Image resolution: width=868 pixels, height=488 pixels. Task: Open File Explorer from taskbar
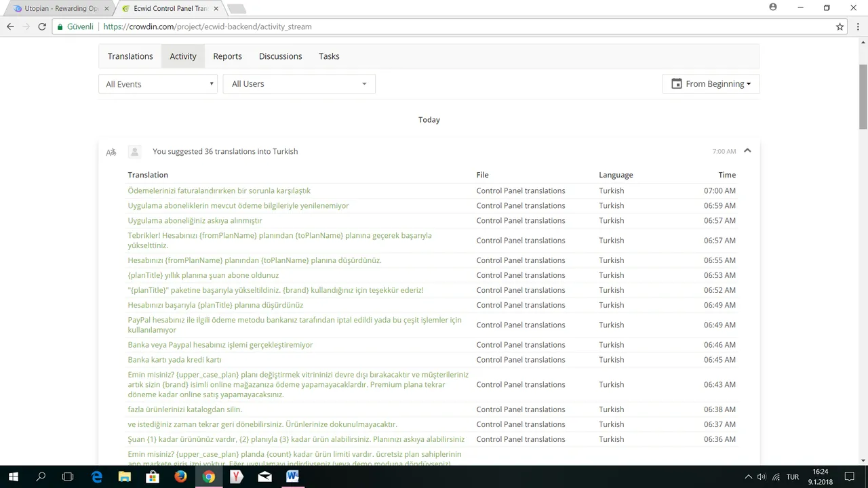point(125,477)
